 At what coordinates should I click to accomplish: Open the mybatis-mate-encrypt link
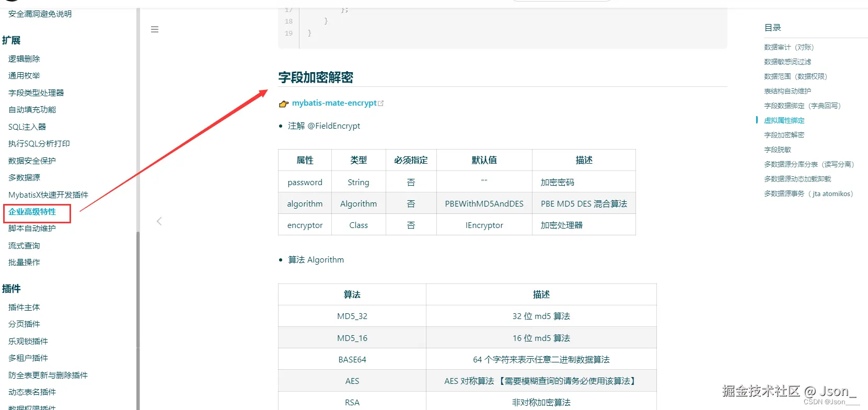tap(334, 103)
